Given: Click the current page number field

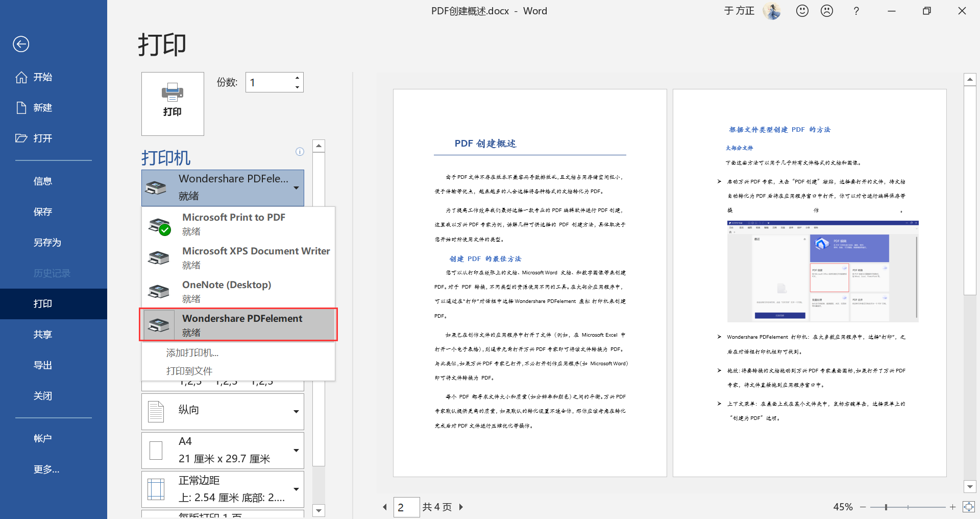Looking at the screenshot, I should click(406, 507).
